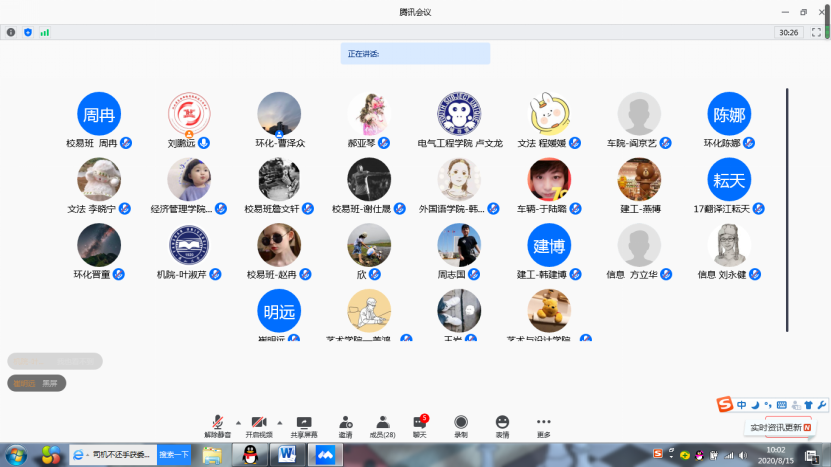Turn on camera with 开启视频
Viewport: 831px width, 467px height.
click(x=259, y=426)
